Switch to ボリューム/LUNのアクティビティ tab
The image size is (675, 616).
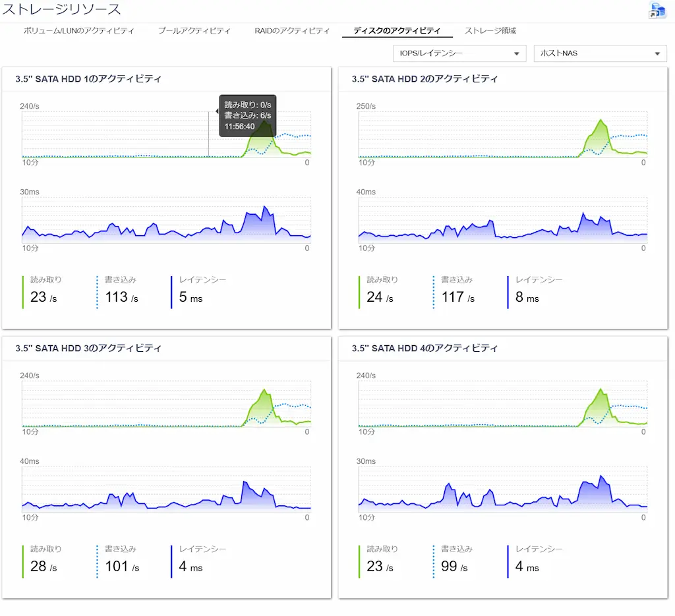point(79,30)
